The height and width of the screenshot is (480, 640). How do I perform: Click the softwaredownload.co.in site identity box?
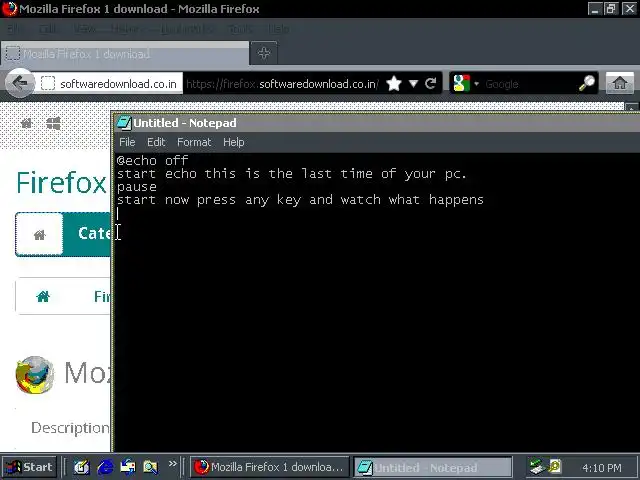pyautogui.click(x=108, y=84)
